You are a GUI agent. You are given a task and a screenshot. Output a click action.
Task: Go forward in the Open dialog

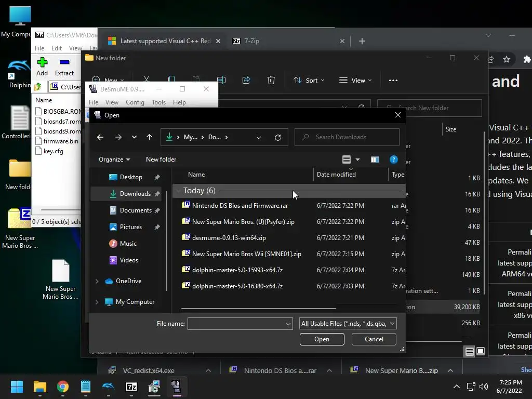(x=118, y=137)
